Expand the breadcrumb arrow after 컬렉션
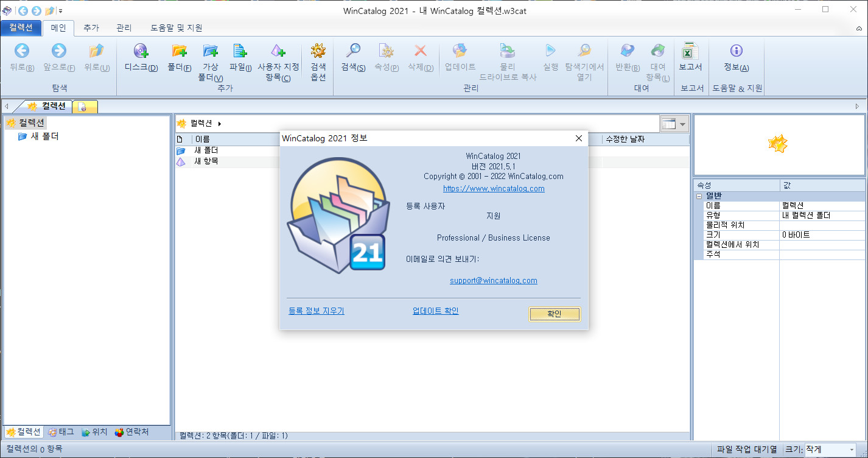 coord(219,124)
